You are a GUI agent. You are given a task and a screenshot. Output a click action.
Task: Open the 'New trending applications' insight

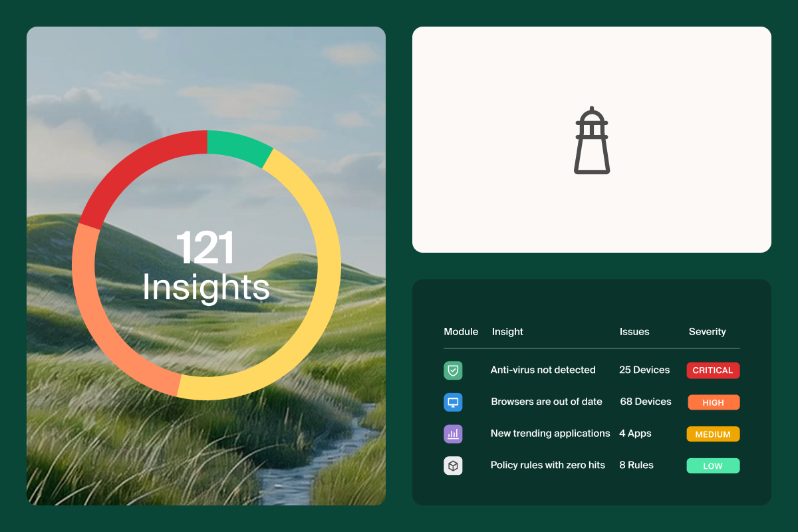coord(550,434)
